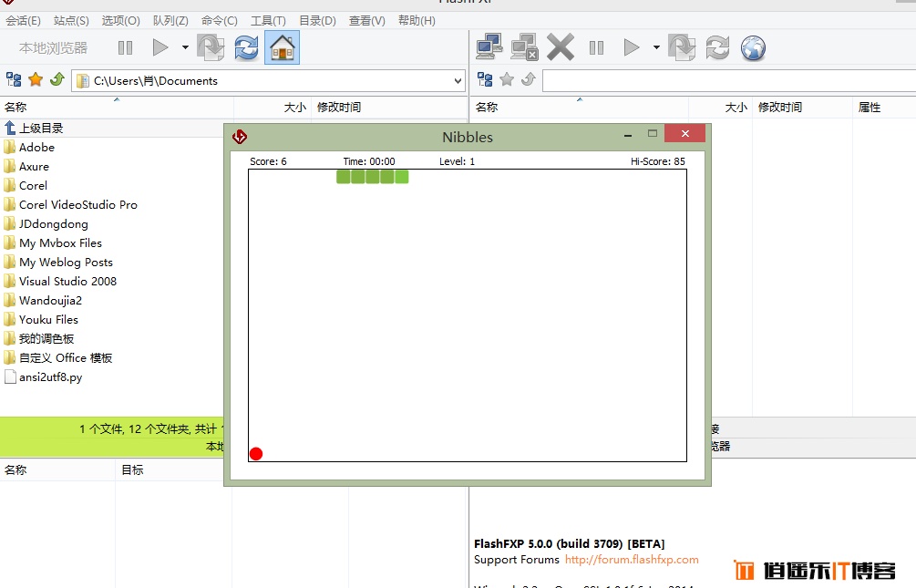Image resolution: width=916 pixels, height=588 pixels.
Task: Start the remote transfer play icon
Action: (x=632, y=47)
